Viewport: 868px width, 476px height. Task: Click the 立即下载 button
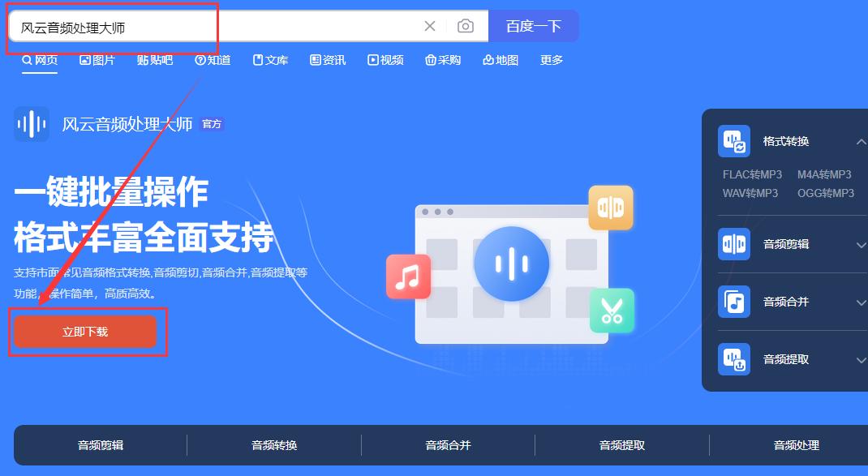[84, 332]
